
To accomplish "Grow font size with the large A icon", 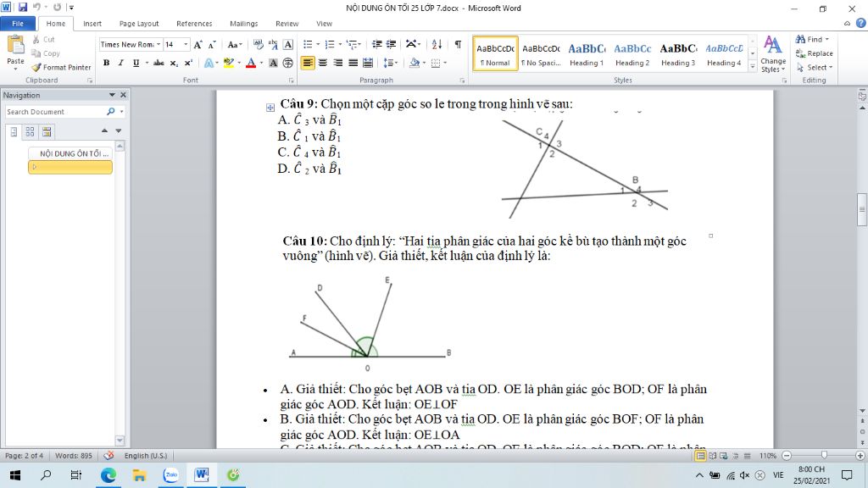I will coord(198,44).
